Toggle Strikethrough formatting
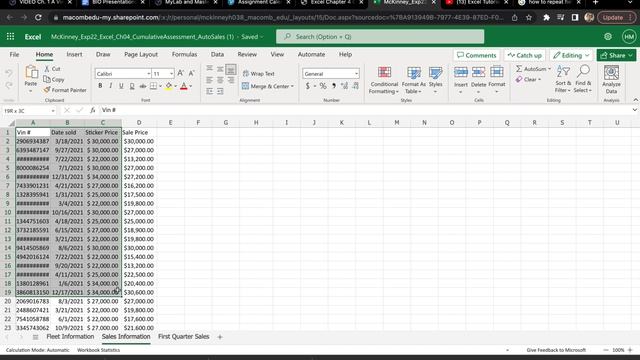 tap(142, 86)
